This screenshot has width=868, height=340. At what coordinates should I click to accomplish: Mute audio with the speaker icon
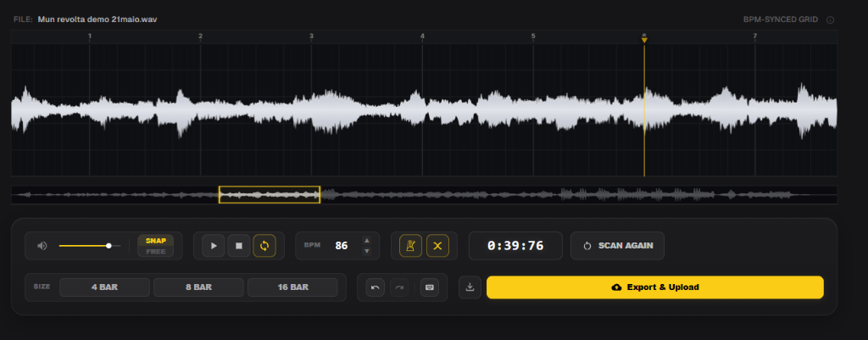[x=42, y=246]
